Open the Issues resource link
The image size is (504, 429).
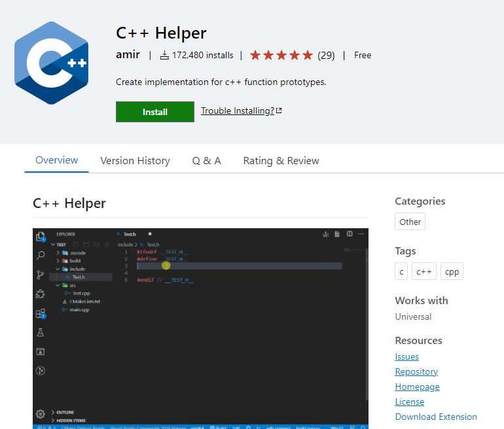pos(406,357)
